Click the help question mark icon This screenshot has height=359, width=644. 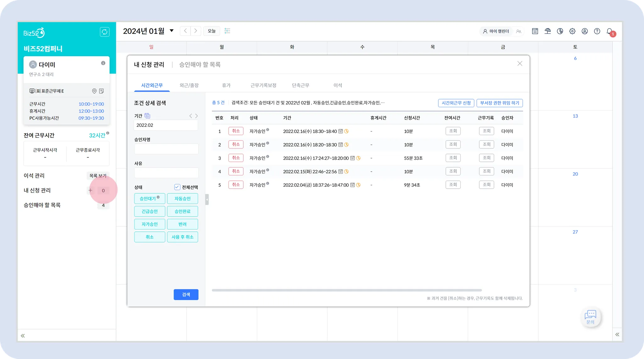click(597, 31)
